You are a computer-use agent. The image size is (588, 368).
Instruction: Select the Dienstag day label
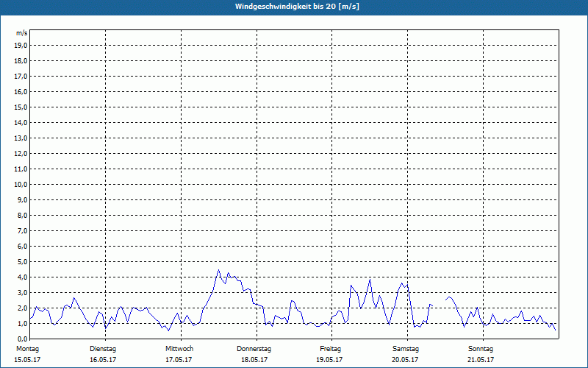tap(103, 348)
